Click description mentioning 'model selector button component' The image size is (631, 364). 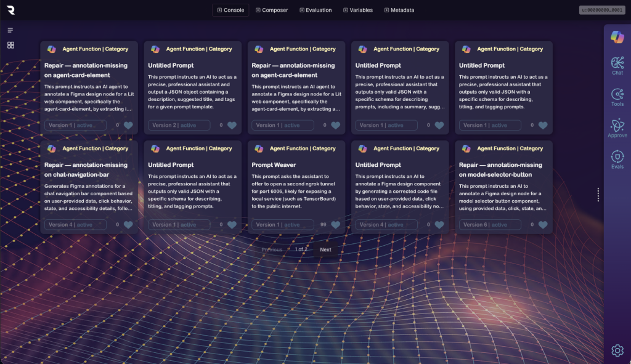[503, 198]
